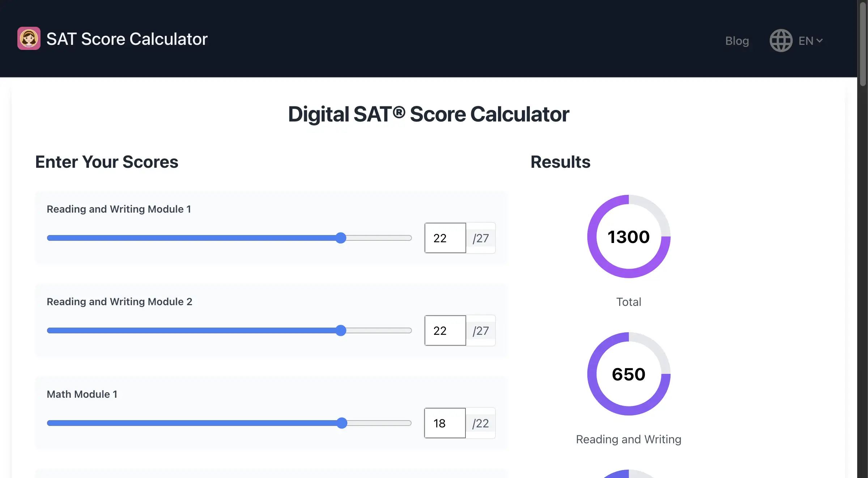The height and width of the screenshot is (478, 868).
Task: Focus the Math Module 1 score input
Action: (x=445, y=423)
